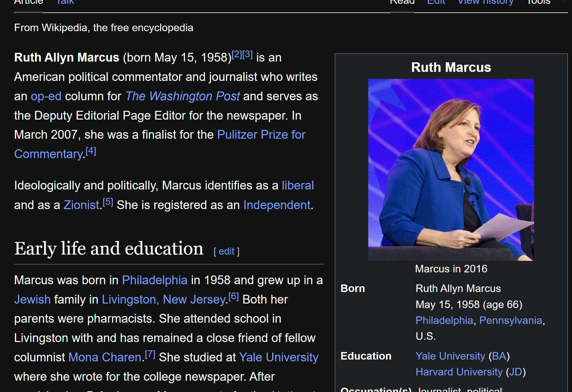Switch to the Article tab
This screenshot has width=572, height=392.
tap(29, 3)
